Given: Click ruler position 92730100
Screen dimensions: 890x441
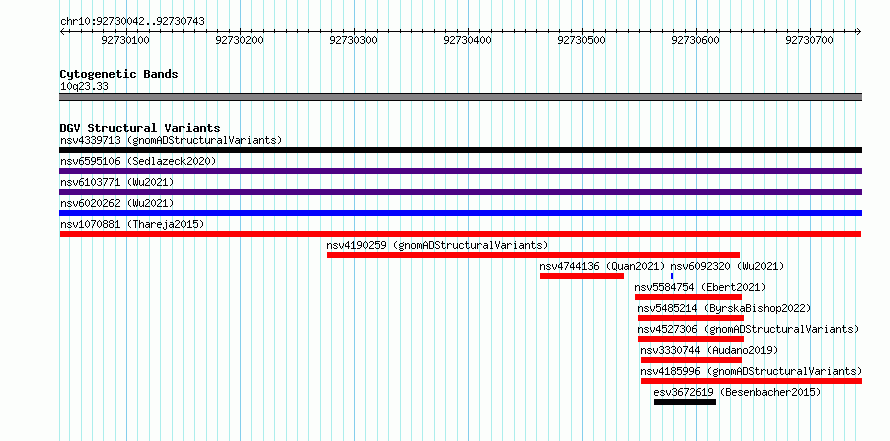Looking at the screenshot, I should point(125,40).
